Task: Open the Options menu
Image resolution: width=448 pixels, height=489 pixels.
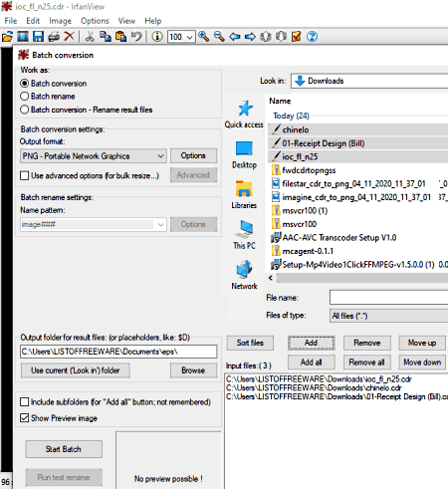Action: click(95, 21)
